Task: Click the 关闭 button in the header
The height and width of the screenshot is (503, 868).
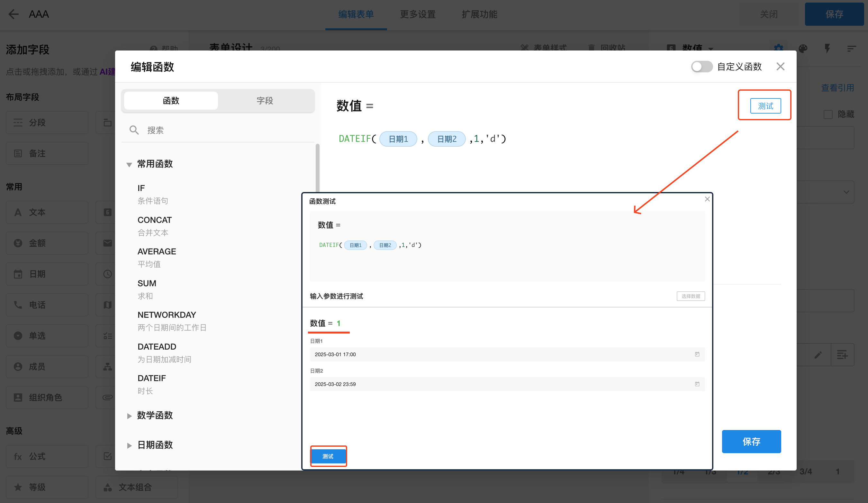Action: (768, 14)
